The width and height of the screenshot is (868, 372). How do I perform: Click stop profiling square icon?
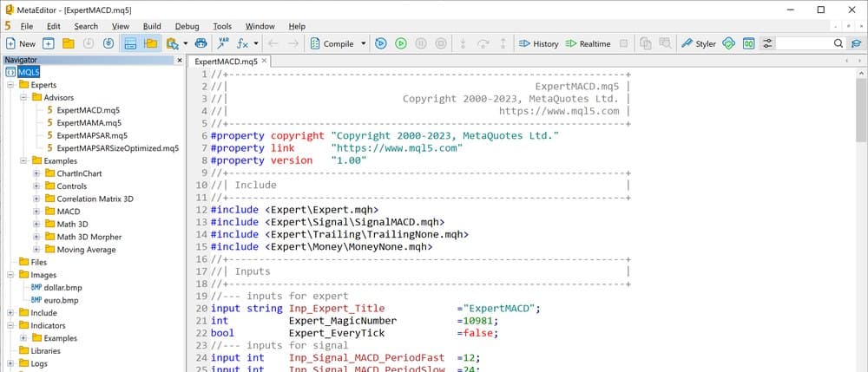[x=624, y=43]
